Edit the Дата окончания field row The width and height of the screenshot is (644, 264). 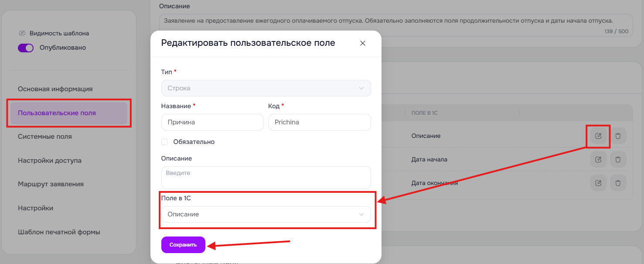(598, 183)
